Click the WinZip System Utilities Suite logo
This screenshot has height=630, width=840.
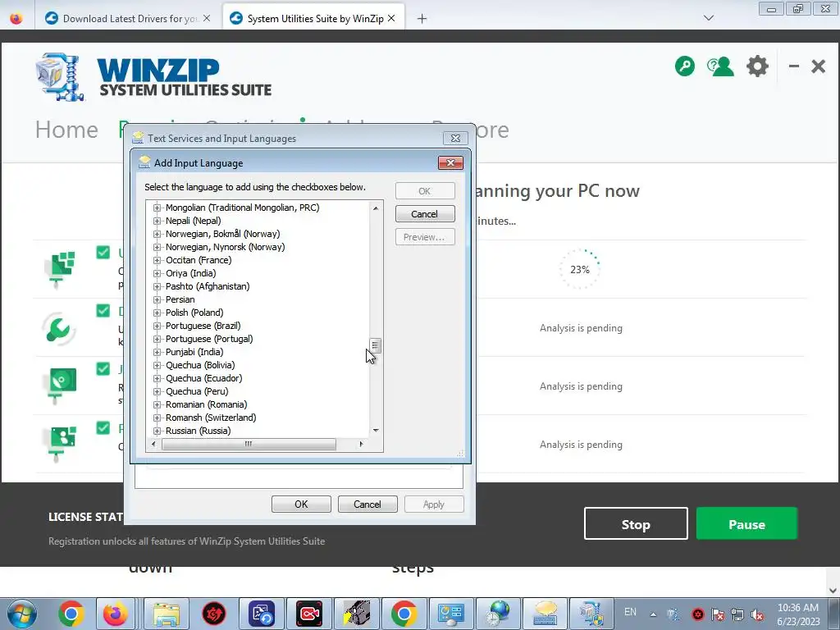(154, 77)
